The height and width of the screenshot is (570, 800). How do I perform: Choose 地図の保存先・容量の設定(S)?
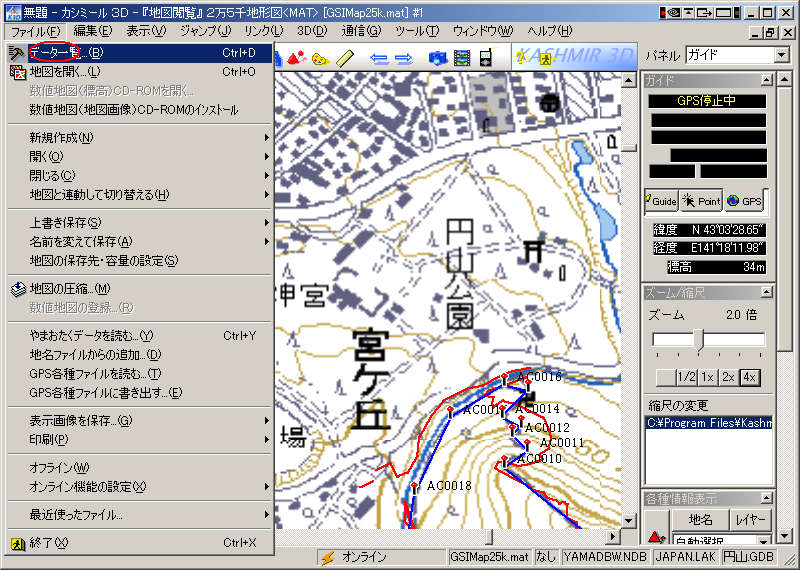pyautogui.click(x=140, y=261)
